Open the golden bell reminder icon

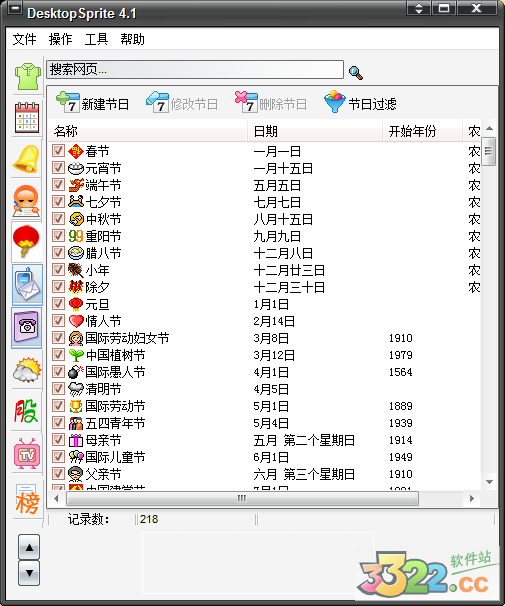pos(27,159)
